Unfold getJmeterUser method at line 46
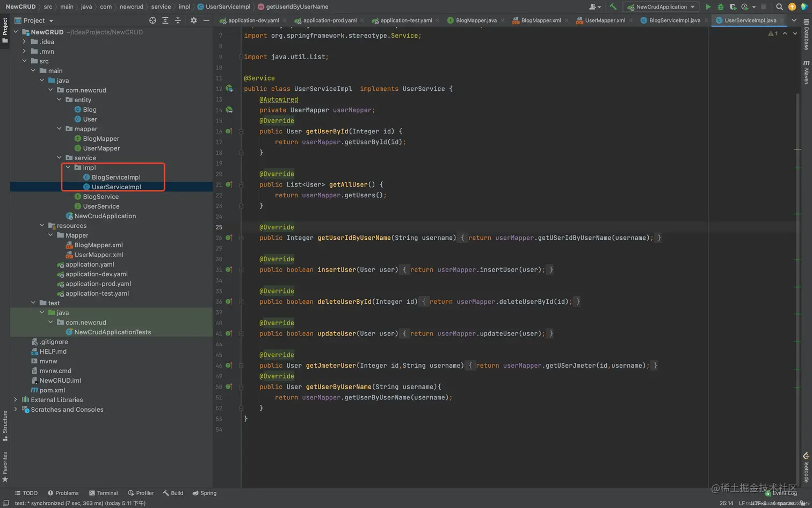This screenshot has height=508, width=812. click(241, 366)
